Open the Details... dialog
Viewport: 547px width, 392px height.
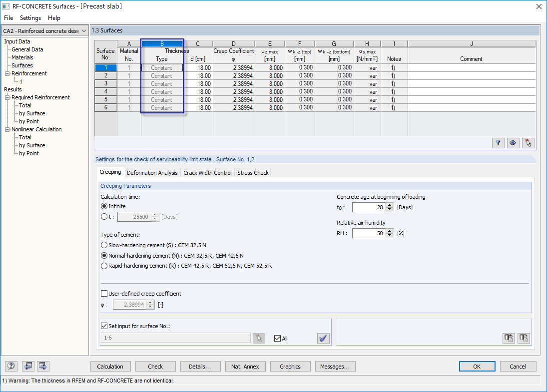[x=200, y=367]
